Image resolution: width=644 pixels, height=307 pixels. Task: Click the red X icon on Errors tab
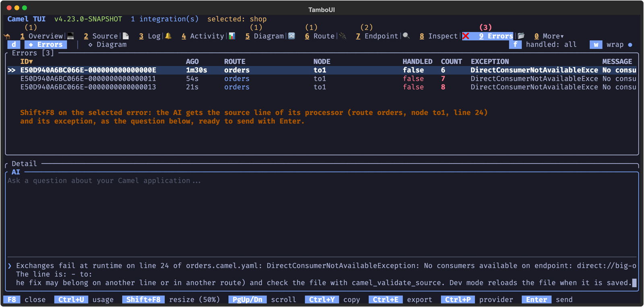point(466,36)
